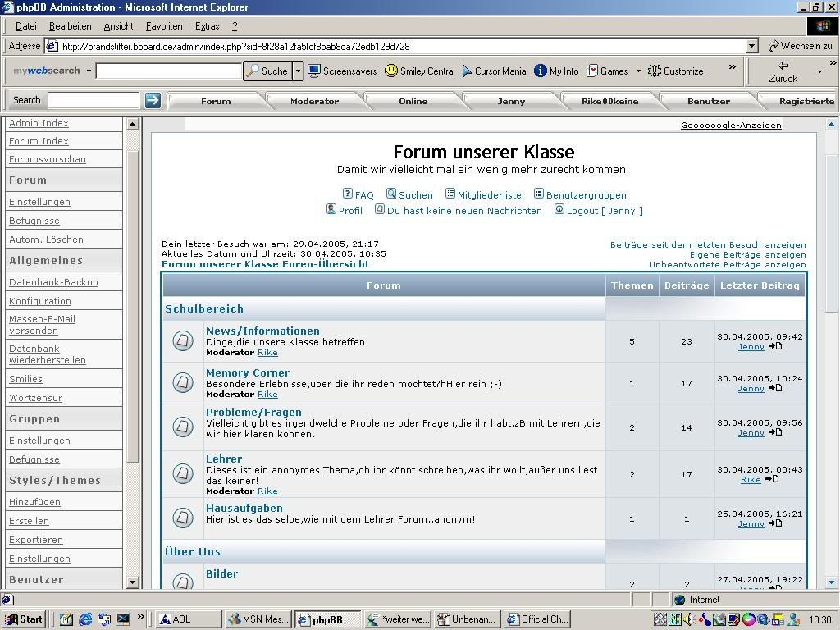The image size is (840, 630).
Task: Click the Screensavers toolbar icon
Action: 314,71
